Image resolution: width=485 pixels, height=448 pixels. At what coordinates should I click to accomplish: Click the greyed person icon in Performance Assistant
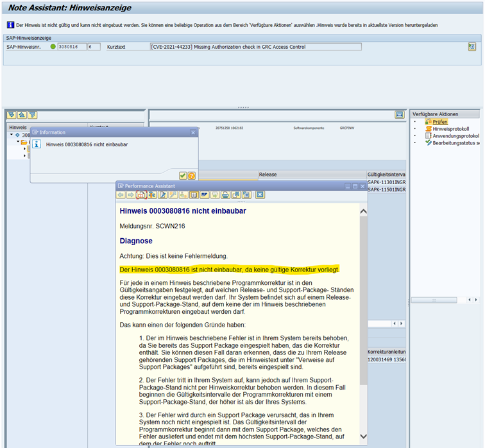183,194
